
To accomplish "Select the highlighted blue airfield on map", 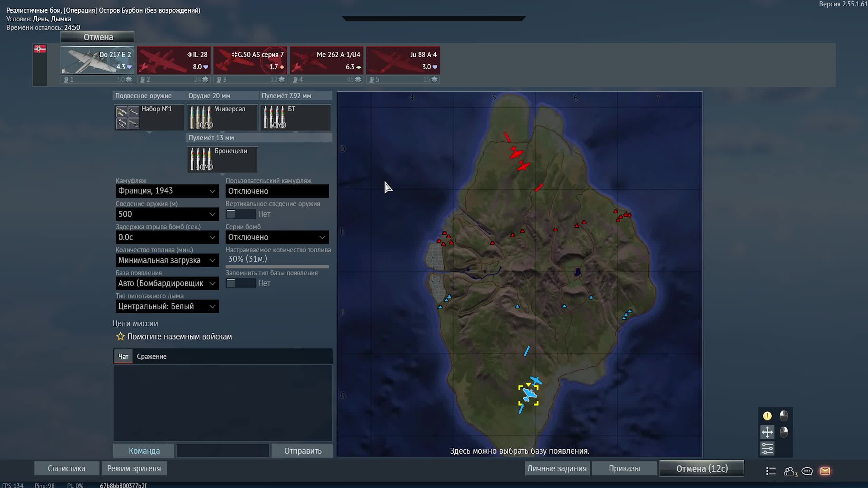I will tap(528, 394).
